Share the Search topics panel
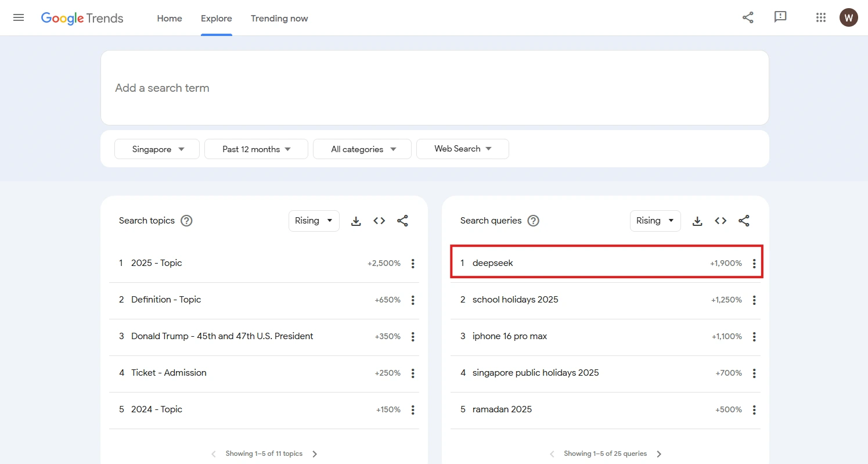 tap(402, 221)
